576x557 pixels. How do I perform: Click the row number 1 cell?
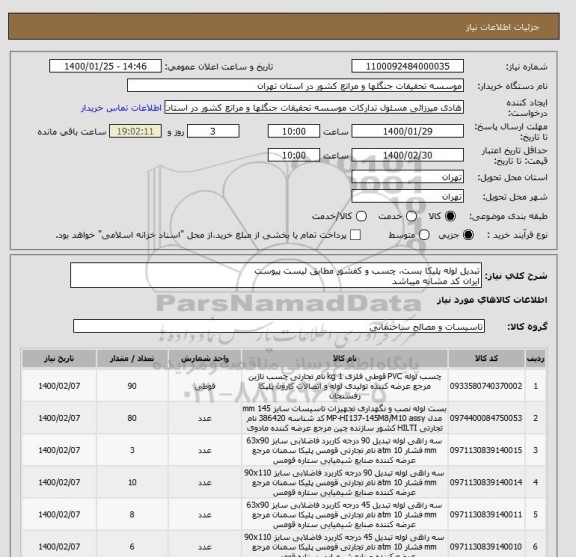click(535, 386)
